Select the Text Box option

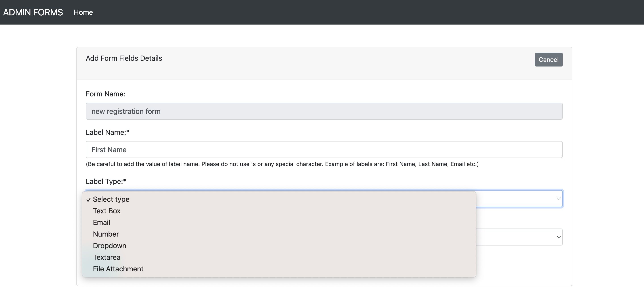tap(107, 211)
